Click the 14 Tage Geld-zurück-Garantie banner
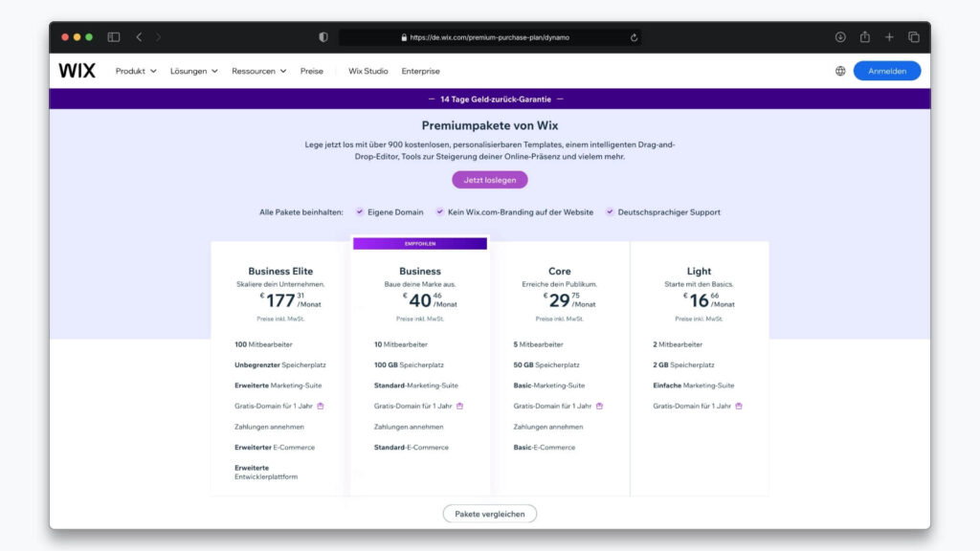Viewport: 980px width, 551px height. click(490, 99)
